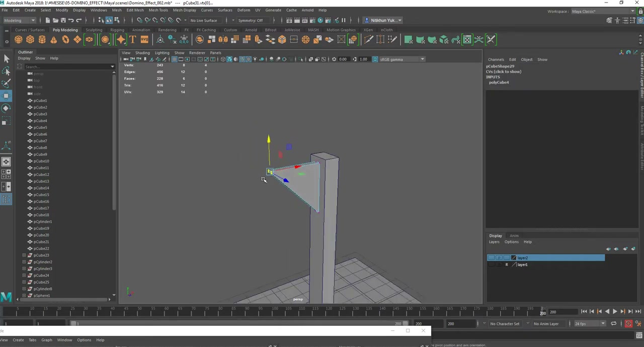Open the 24 fps frame rate dropdown
The height and width of the screenshot is (347, 644).
click(x=589, y=324)
